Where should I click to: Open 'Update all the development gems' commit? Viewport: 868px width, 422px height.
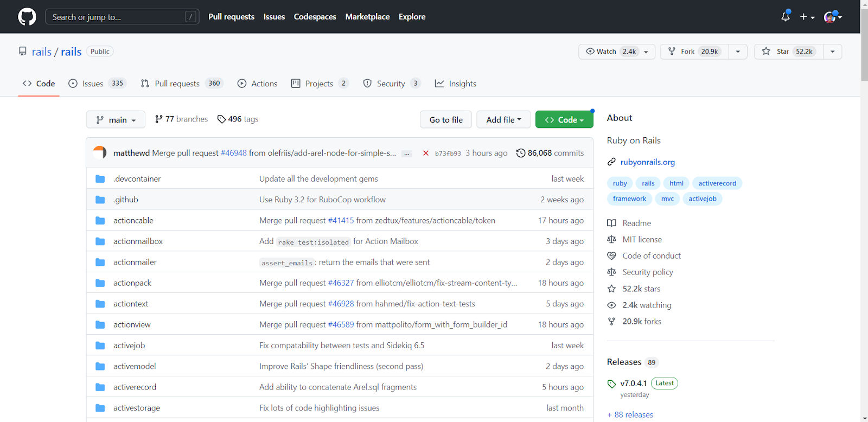(318, 178)
